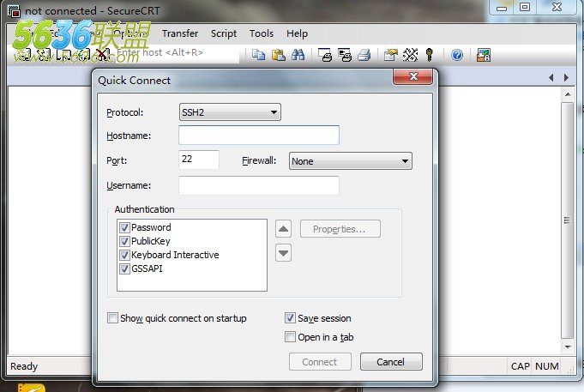Uncheck the GSSAPI authentication option

click(124, 268)
